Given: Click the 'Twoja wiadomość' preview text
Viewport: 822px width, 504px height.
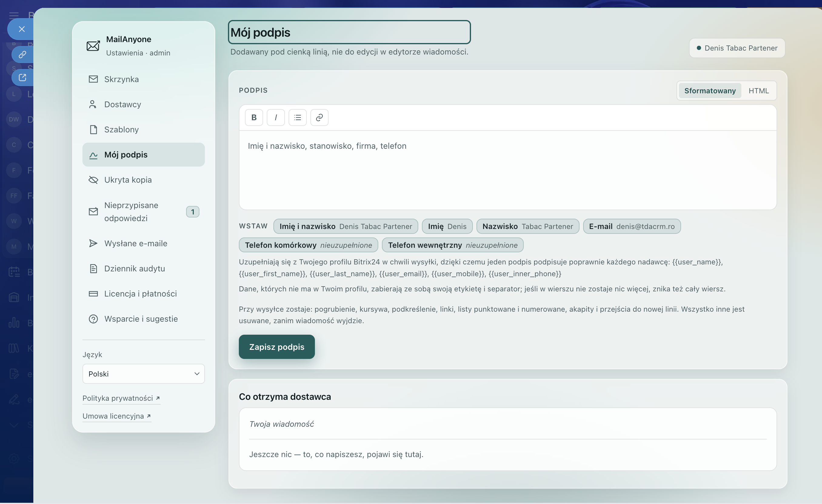Looking at the screenshot, I should pyautogui.click(x=281, y=424).
